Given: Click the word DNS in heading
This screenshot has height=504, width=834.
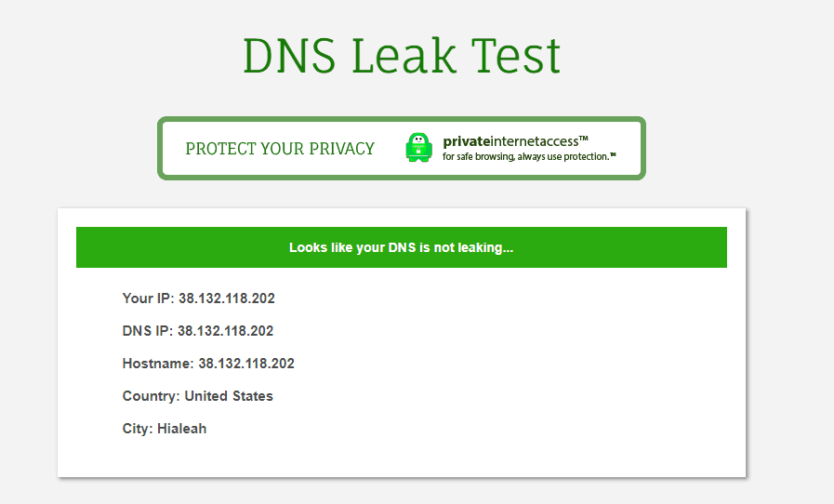Looking at the screenshot, I should (x=289, y=56).
